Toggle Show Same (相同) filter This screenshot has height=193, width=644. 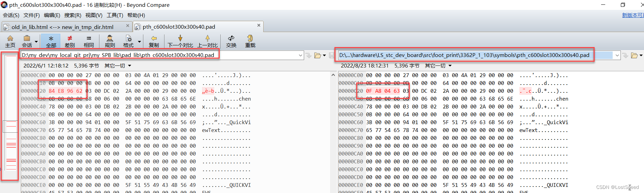point(89,41)
